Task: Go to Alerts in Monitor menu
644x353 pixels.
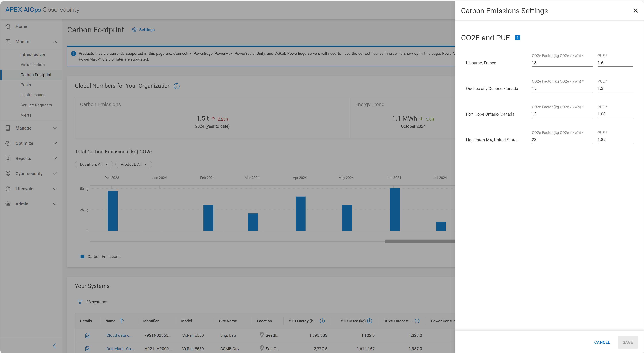Action: (26, 115)
